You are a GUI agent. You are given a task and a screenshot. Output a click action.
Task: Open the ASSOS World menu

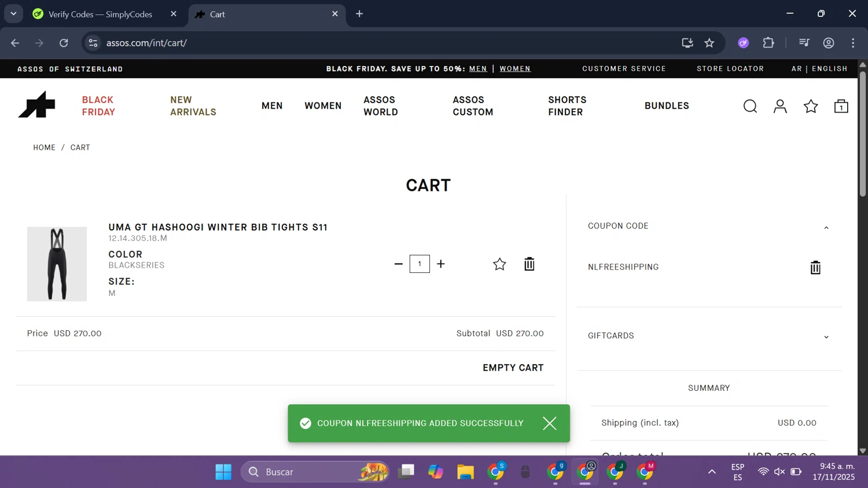[x=381, y=106]
